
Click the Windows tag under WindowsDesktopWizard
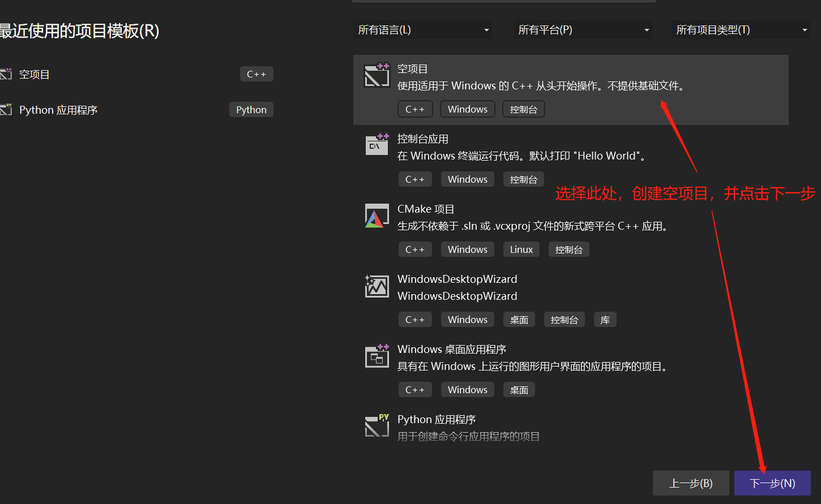[468, 320]
